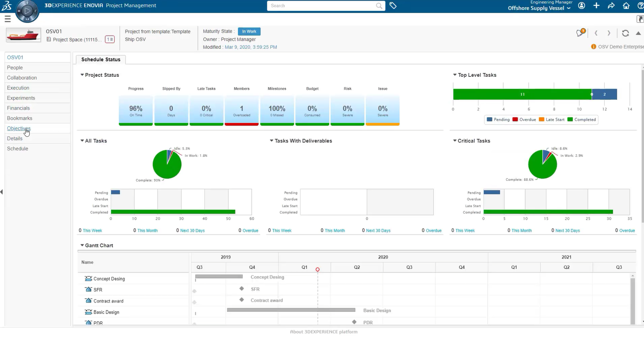644x337 pixels.
Task: Open the hamburger main menu
Action: point(7,19)
